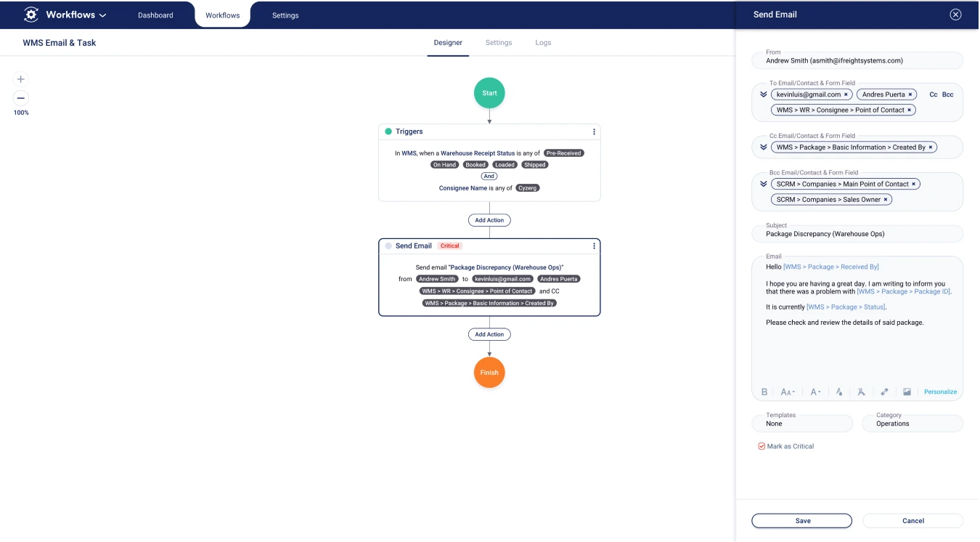Open Triggers card three-dot menu

click(594, 132)
